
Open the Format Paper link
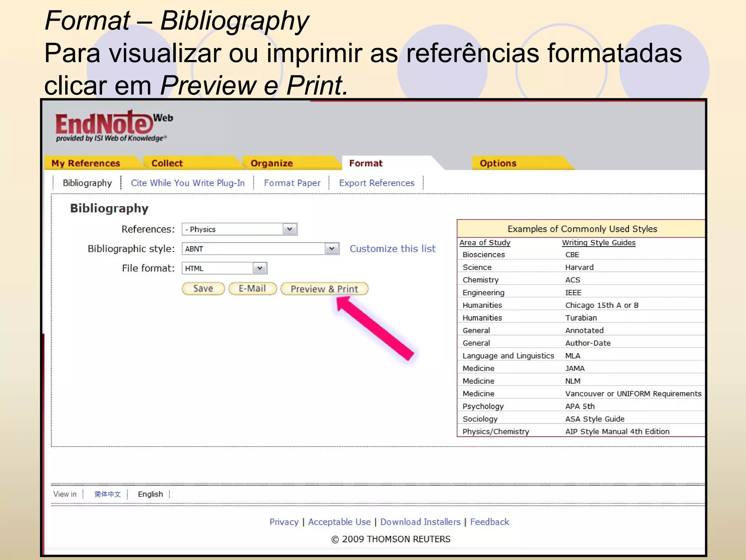pos(292,183)
